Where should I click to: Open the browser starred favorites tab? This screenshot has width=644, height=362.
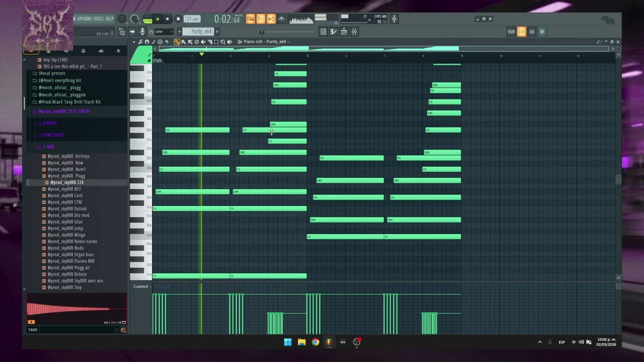tap(118, 51)
